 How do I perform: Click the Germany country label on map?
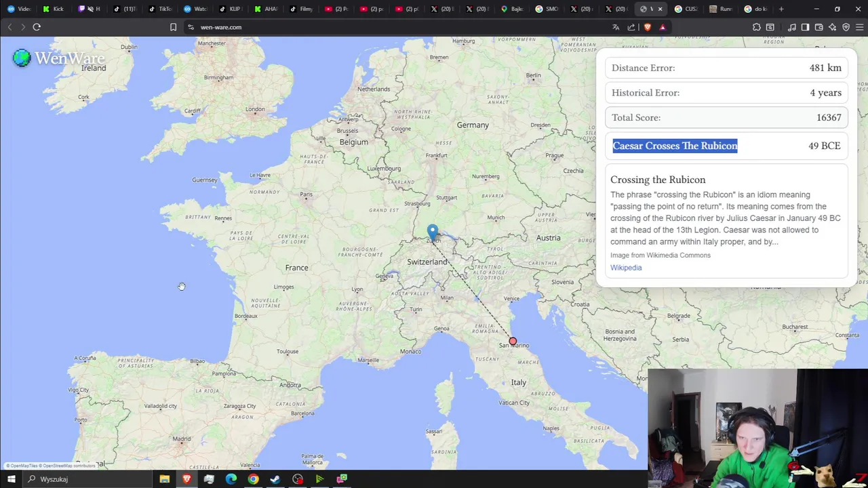[473, 125]
